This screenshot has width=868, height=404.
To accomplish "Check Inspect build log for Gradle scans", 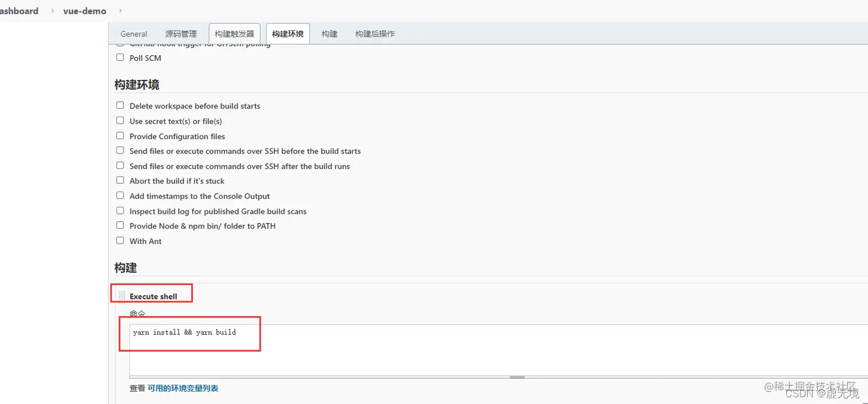I will point(120,211).
